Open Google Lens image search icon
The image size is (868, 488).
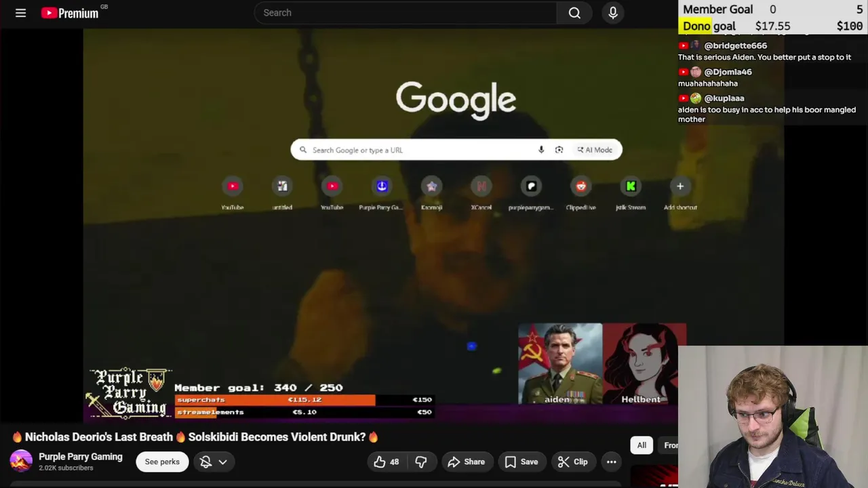[x=559, y=150]
